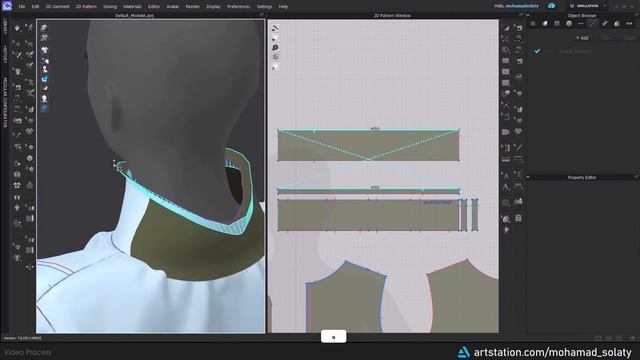
Task: Click the bottom icon in the 2D window toolbar
Action: pyautogui.click(x=276, y=67)
